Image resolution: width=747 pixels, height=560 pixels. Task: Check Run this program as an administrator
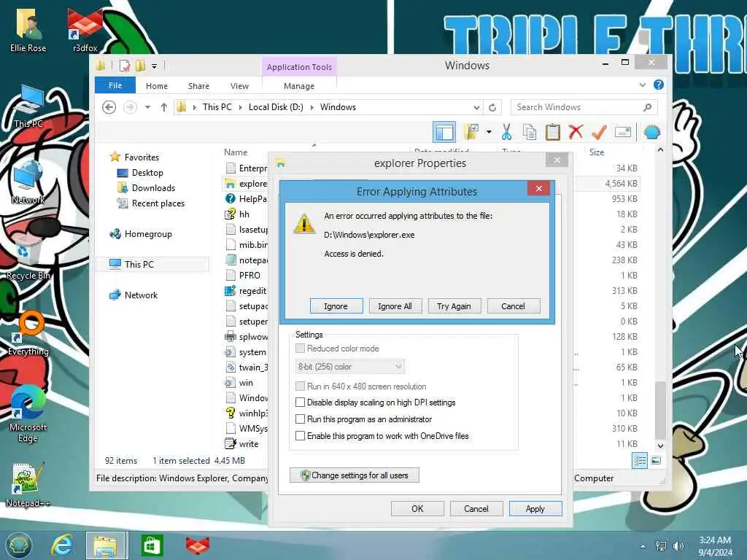click(x=300, y=419)
